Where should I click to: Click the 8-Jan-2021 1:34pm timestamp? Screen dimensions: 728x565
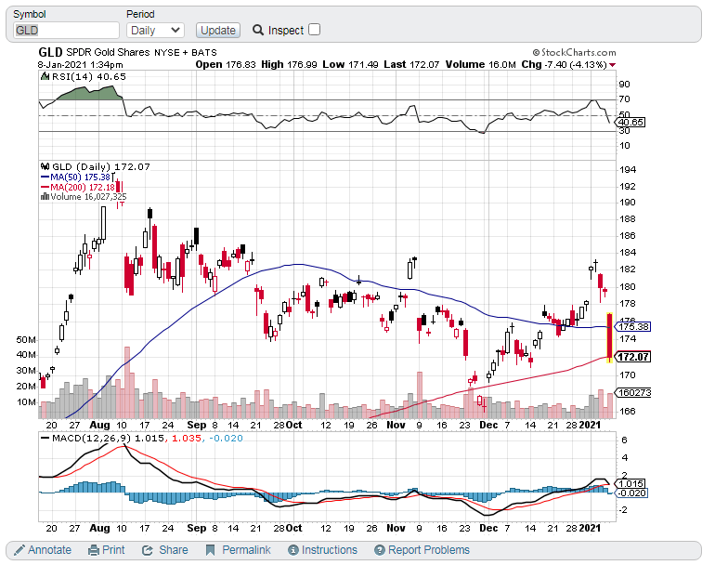tap(80, 65)
